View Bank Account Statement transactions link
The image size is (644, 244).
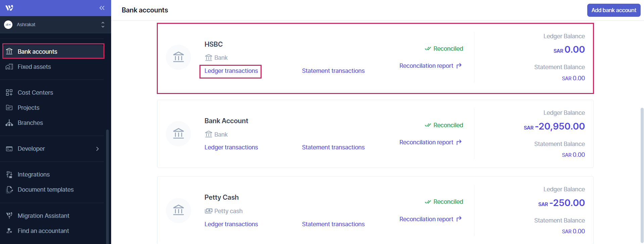333,147
